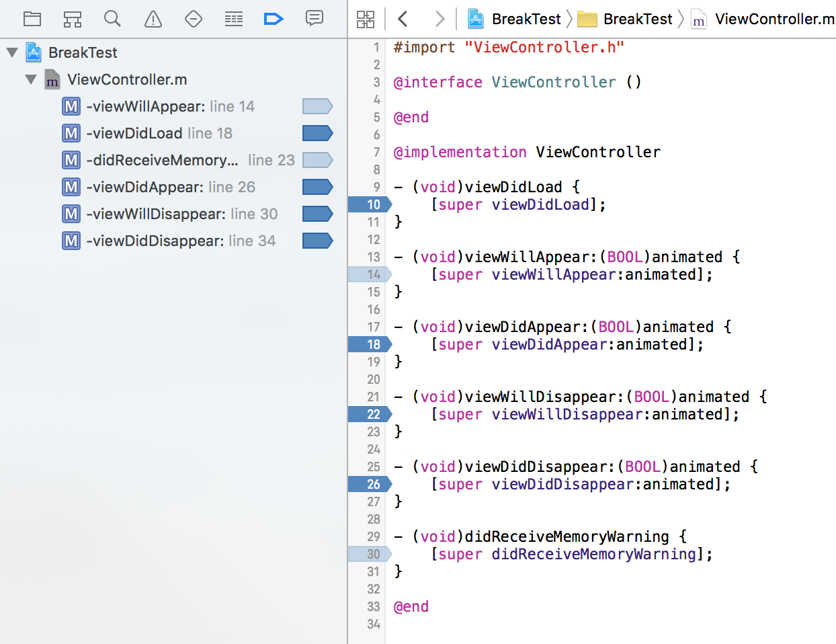Open the Project navigator folder icon
The height and width of the screenshot is (644, 836).
pyautogui.click(x=32, y=19)
